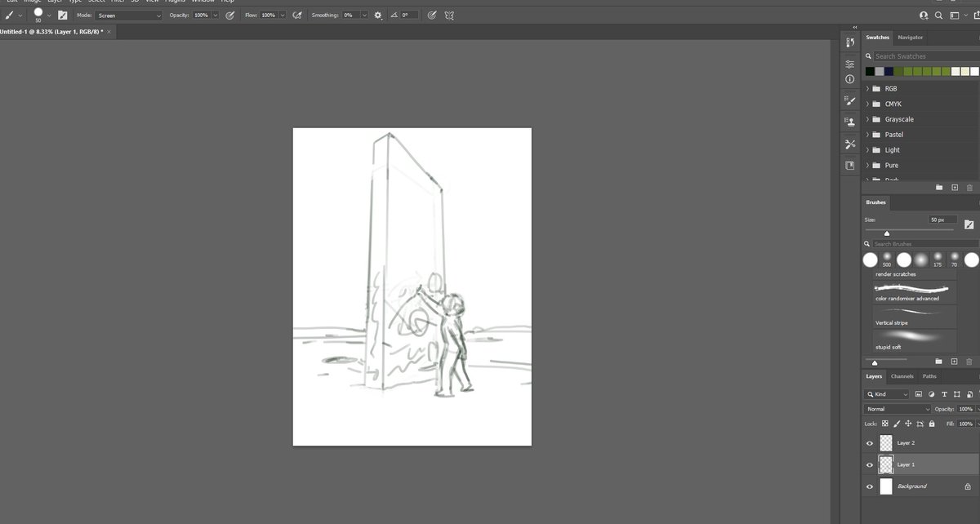Lock all layer attributes

tap(932, 424)
